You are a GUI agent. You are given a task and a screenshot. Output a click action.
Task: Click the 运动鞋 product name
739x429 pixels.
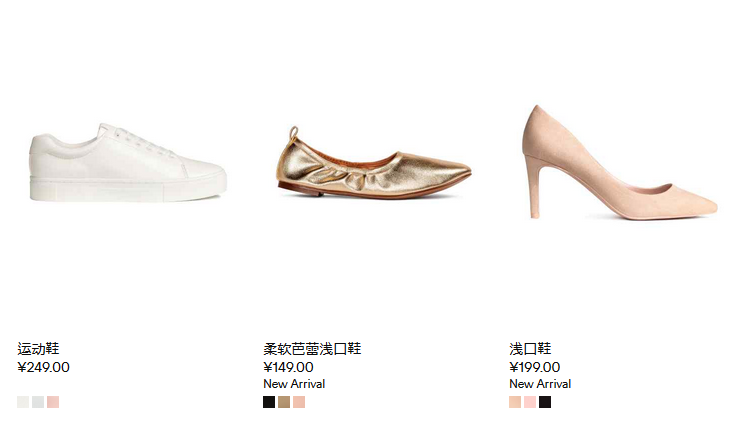[x=38, y=349]
